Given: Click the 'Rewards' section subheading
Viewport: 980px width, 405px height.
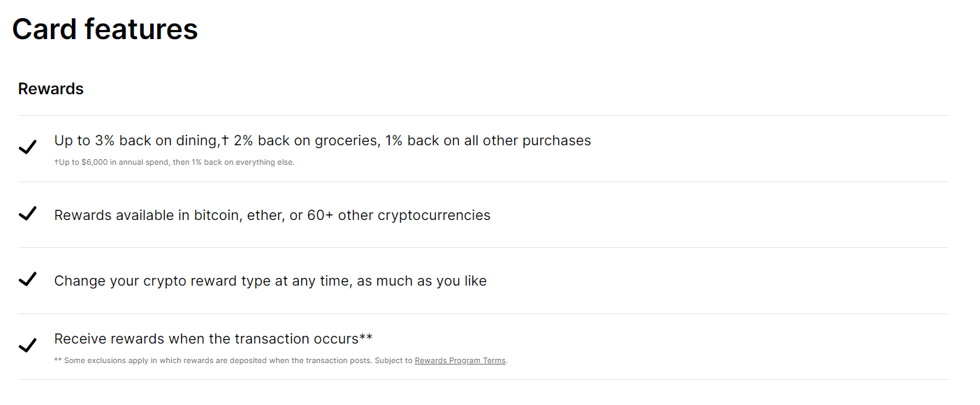Looking at the screenshot, I should pos(51,89).
